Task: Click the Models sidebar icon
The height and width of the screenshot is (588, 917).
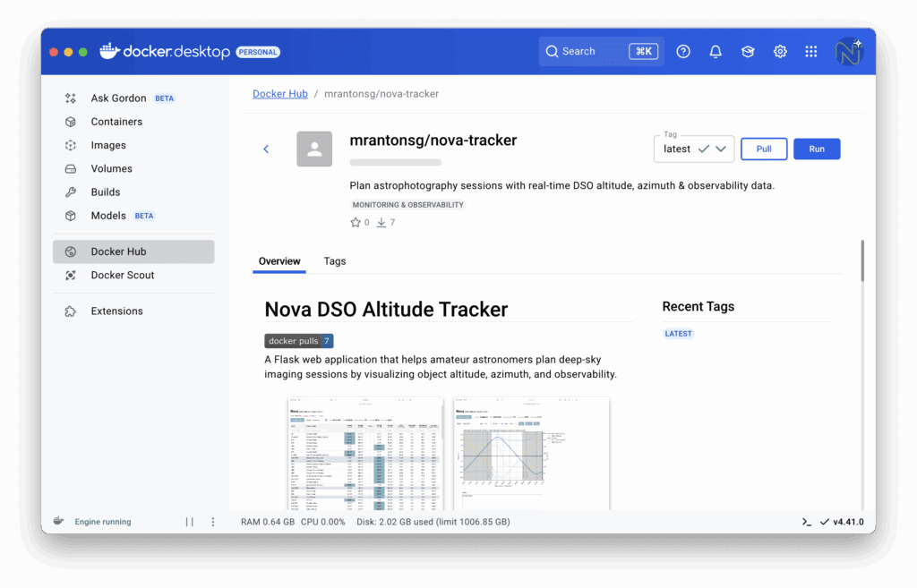Action: coord(71,216)
